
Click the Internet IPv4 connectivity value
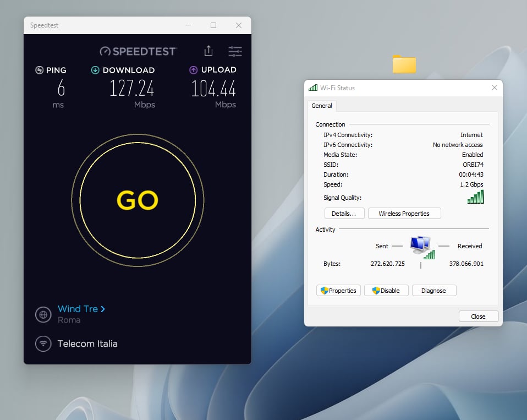471,135
